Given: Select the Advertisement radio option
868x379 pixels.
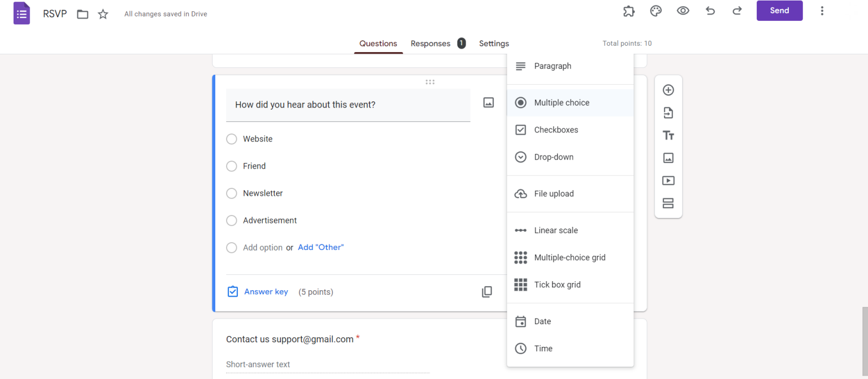Looking at the screenshot, I should (x=231, y=220).
